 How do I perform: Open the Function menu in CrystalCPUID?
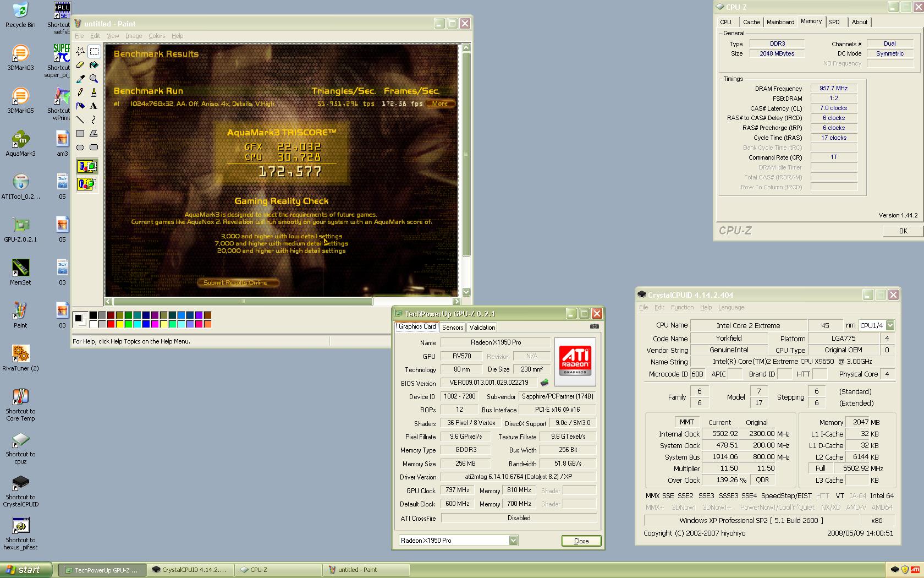coord(682,307)
